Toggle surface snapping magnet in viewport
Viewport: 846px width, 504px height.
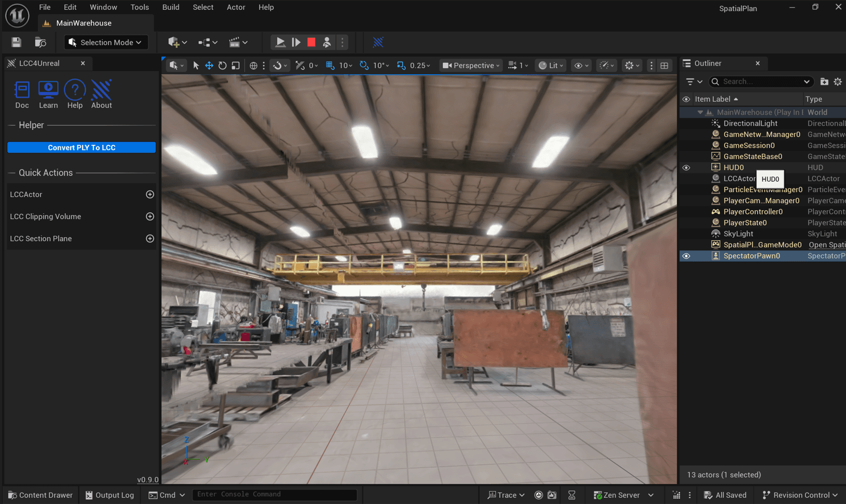pos(278,65)
